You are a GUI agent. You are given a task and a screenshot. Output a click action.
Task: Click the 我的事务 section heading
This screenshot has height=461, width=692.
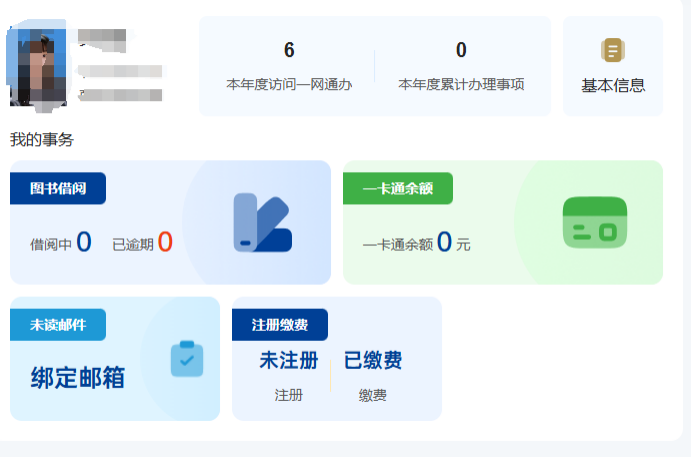coord(42,139)
